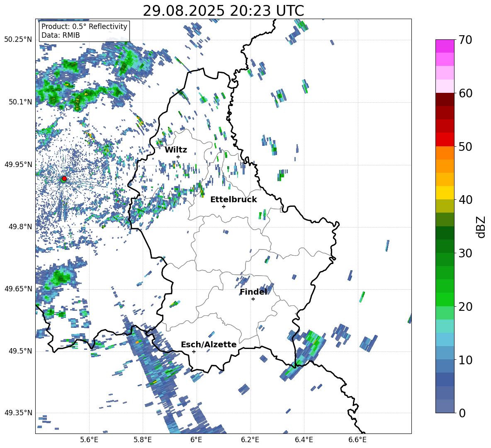The image size is (491, 448).
Task: Click the Findel location label
Action: [x=253, y=292]
